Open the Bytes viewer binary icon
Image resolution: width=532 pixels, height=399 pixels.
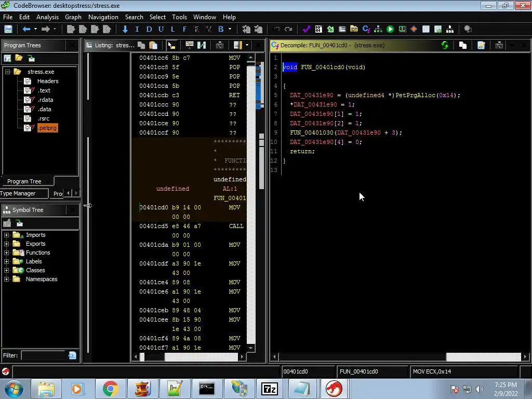pyautogui.click(x=318, y=29)
